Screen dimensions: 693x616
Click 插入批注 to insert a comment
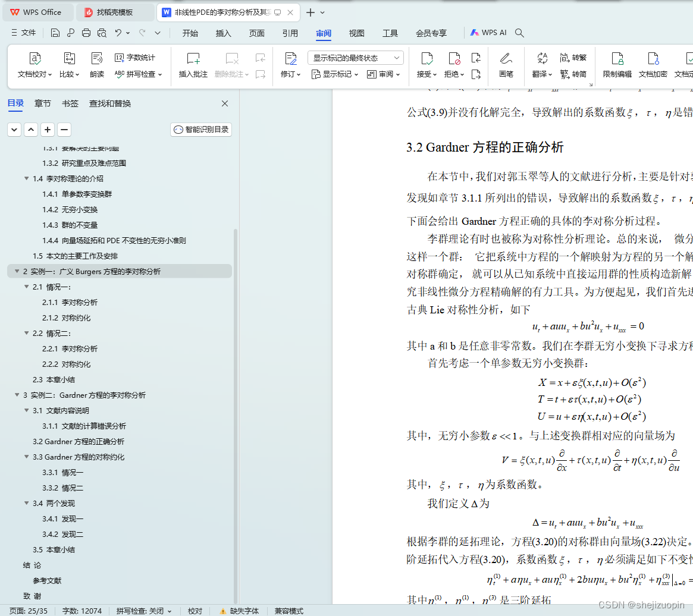[x=193, y=65]
